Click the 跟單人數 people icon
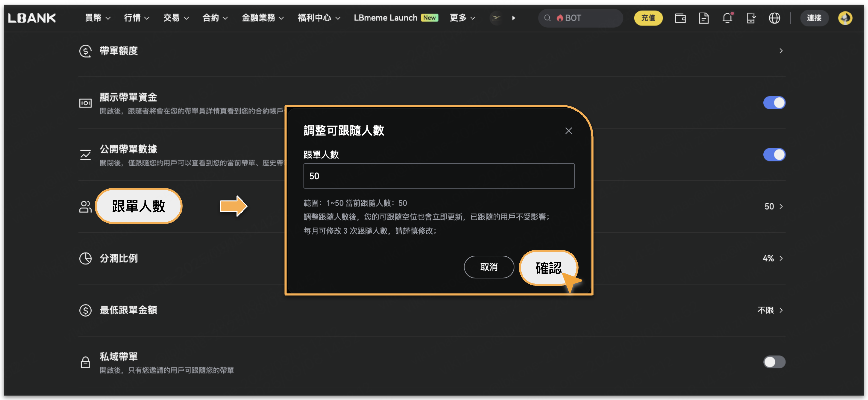This screenshot has height=400, width=868. (x=85, y=207)
